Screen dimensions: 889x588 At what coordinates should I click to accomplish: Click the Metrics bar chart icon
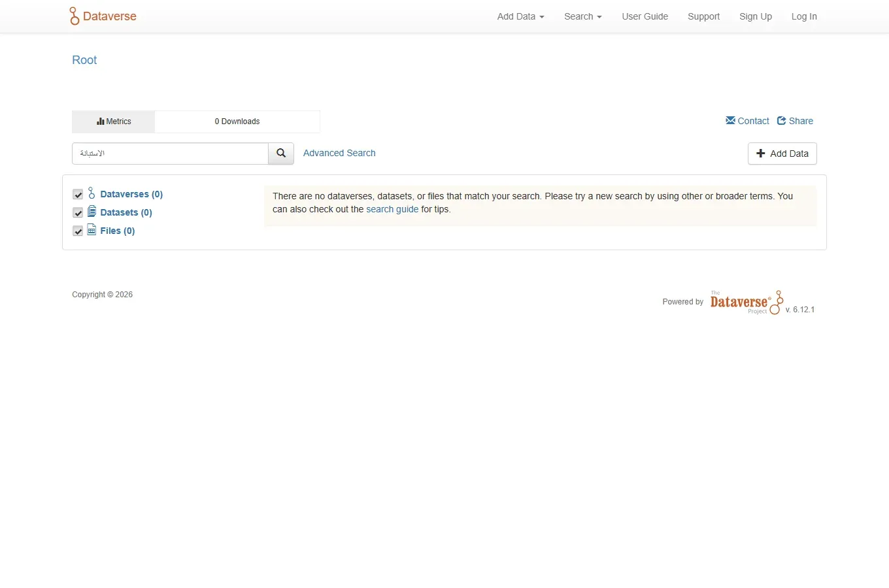[x=101, y=122]
